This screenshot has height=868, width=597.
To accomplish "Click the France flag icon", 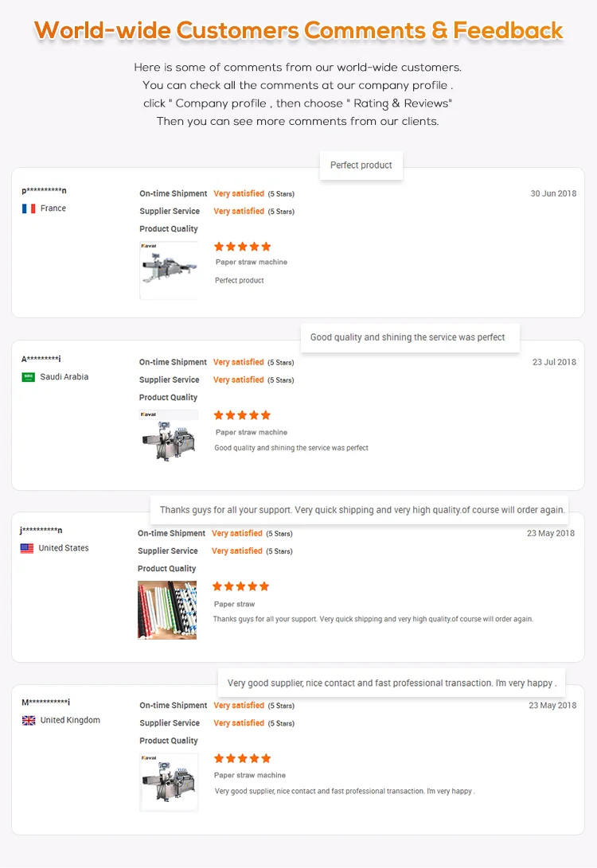I will [29, 208].
